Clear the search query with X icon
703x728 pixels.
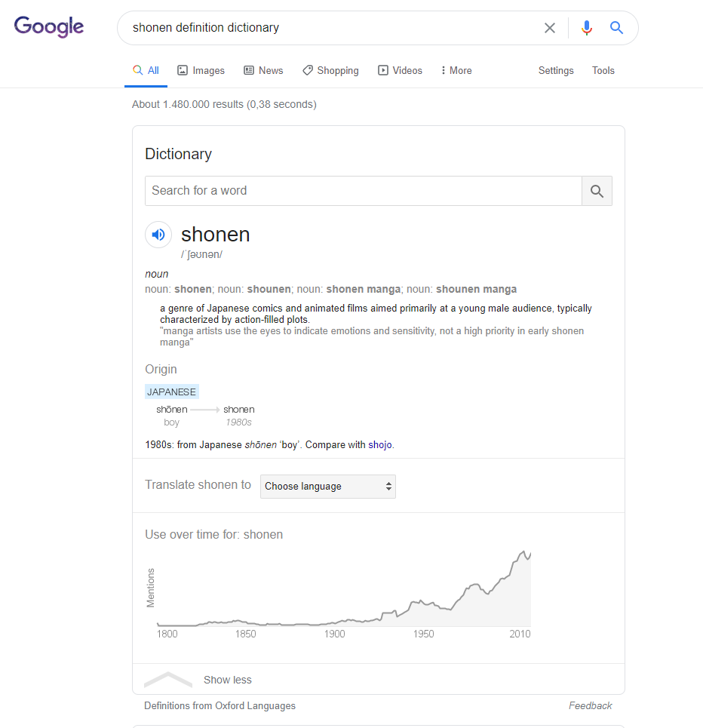point(550,28)
